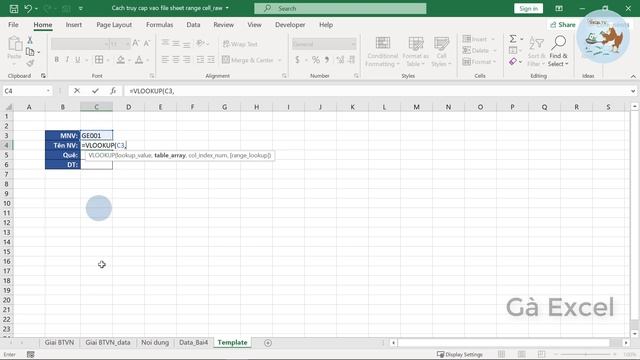Switch to the Insert tab
The height and width of the screenshot is (360, 640).
(73, 25)
